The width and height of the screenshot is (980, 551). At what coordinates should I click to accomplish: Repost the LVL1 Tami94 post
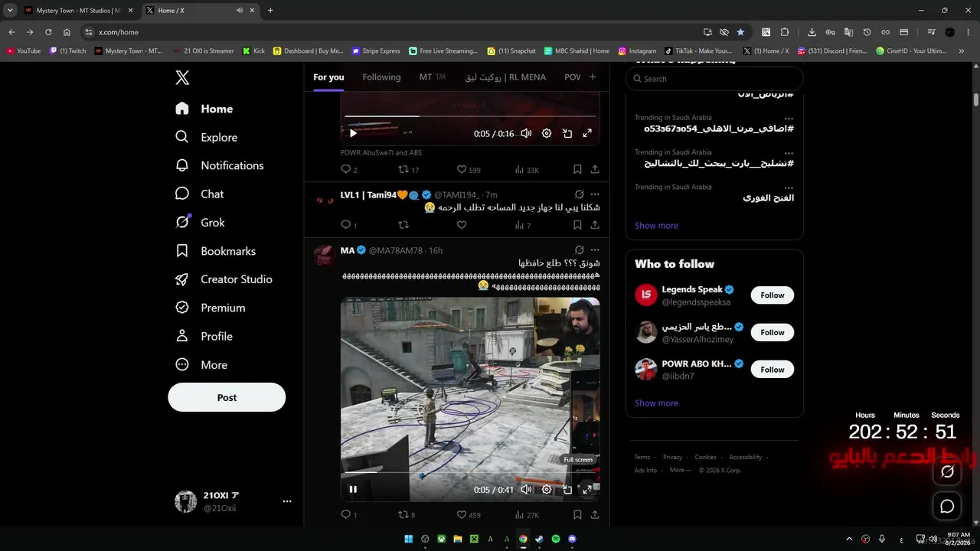(403, 225)
